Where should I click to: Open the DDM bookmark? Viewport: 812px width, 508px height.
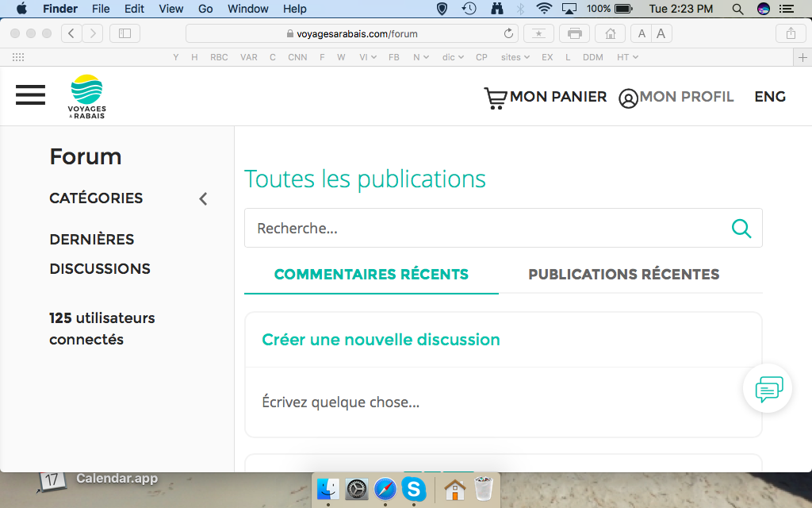pyautogui.click(x=593, y=57)
